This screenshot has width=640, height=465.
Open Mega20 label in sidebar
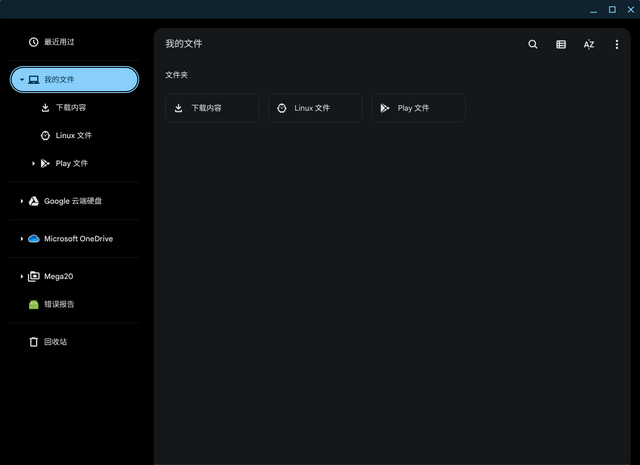pyautogui.click(x=59, y=276)
